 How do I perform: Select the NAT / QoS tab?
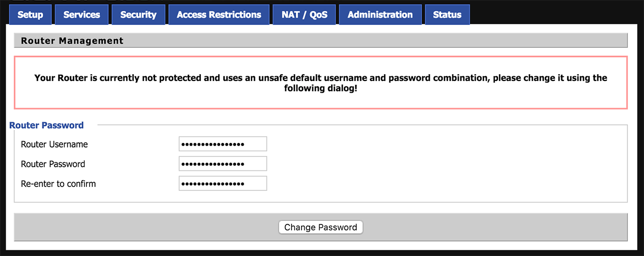(304, 15)
